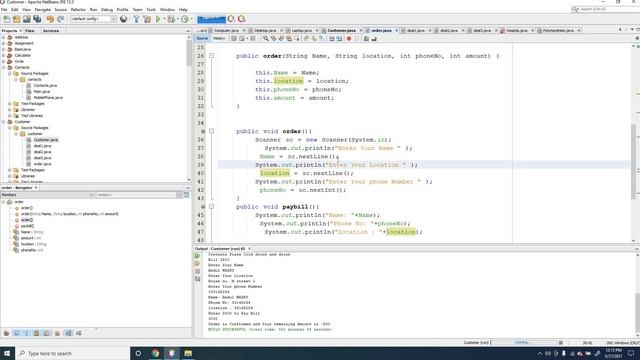Open the Run Project dropdown arrow
The width and height of the screenshot is (640, 360).
[x=164, y=19]
